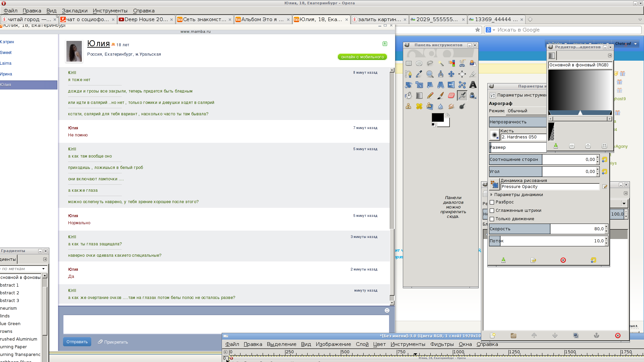The width and height of the screenshot is (644, 362).
Task: Switch to залить картинку tab
Action: tap(379, 19)
